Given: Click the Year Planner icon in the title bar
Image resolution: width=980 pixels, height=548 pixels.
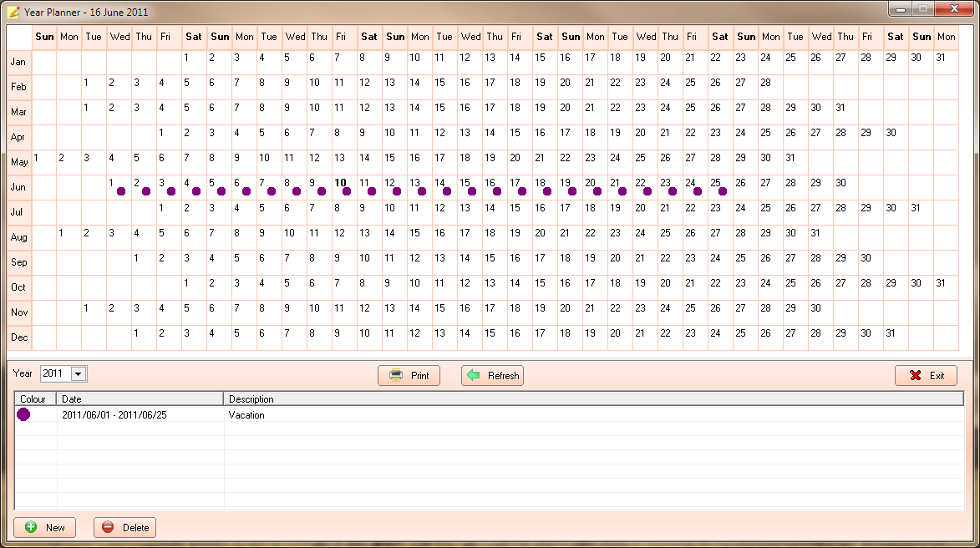Looking at the screenshot, I should pyautogui.click(x=13, y=12).
